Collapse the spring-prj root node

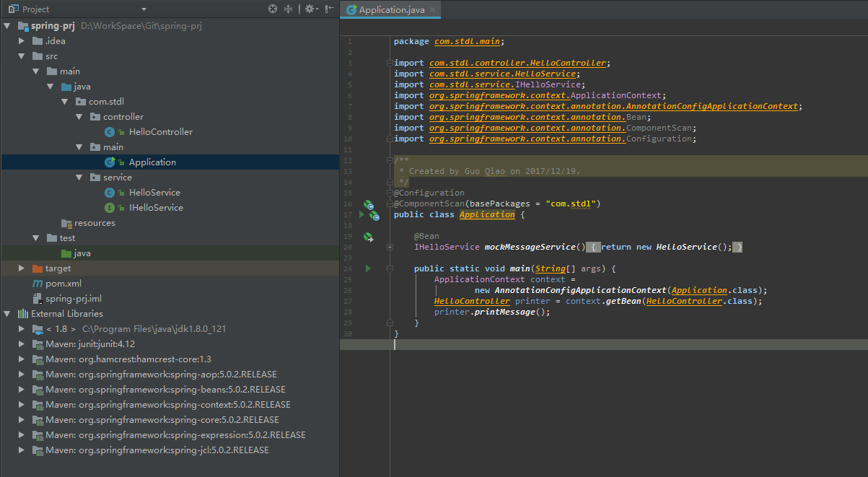pyautogui.click(x=7, y=26)
